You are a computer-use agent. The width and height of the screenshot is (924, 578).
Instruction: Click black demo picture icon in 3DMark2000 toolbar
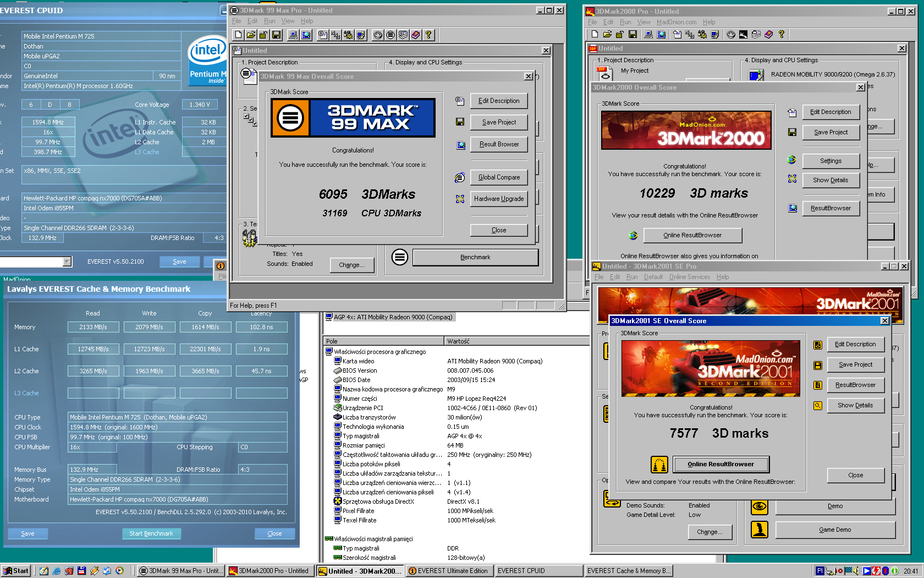[743, 34]
